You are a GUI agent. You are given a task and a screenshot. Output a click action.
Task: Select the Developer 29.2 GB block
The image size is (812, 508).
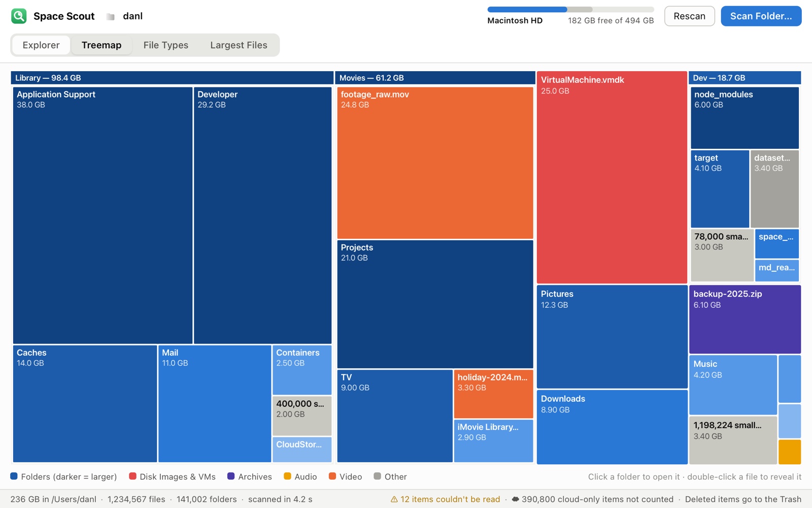(x=262, y=215)
